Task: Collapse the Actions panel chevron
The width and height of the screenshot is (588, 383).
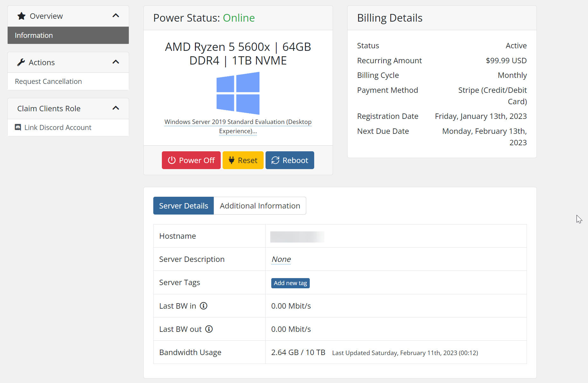Action: click(116, 62)
